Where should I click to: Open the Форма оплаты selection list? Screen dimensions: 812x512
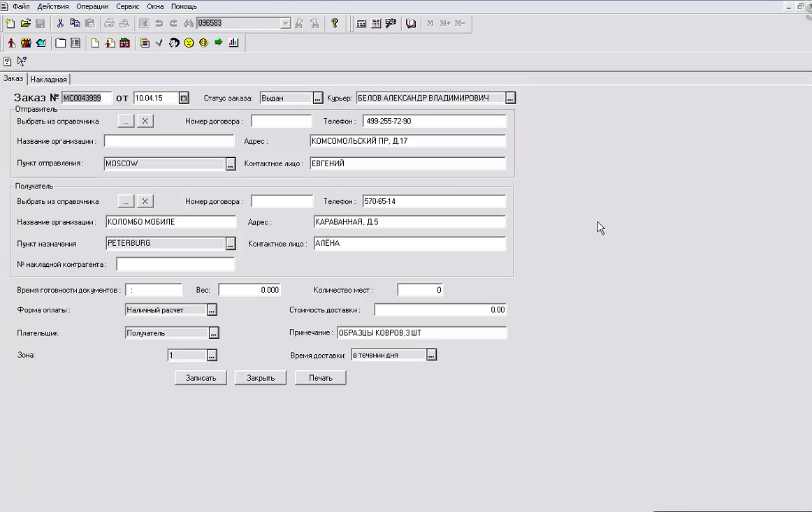(212, 309)
